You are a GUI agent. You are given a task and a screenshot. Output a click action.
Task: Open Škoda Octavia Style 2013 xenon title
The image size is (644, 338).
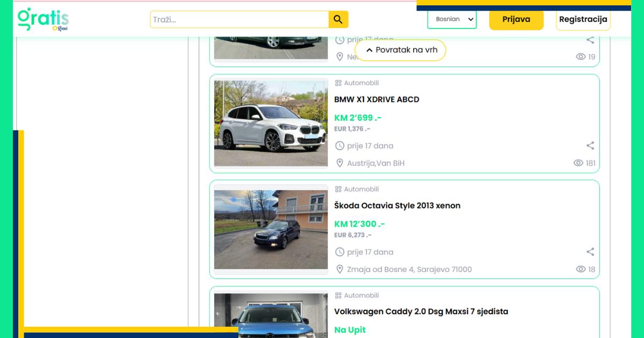(x=397, y=205)
